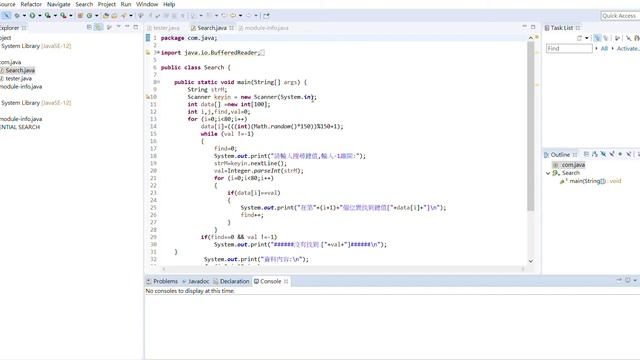Select tester.java in Package Explorer
Screen dimensions: 640x360
click(x=18, y=78)
